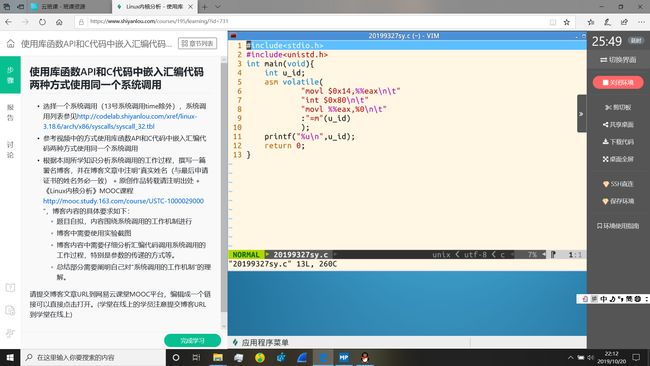Open a new browser tab with plus
The width and height of the screenshot is (650, 366).
(x=204, y=7)
